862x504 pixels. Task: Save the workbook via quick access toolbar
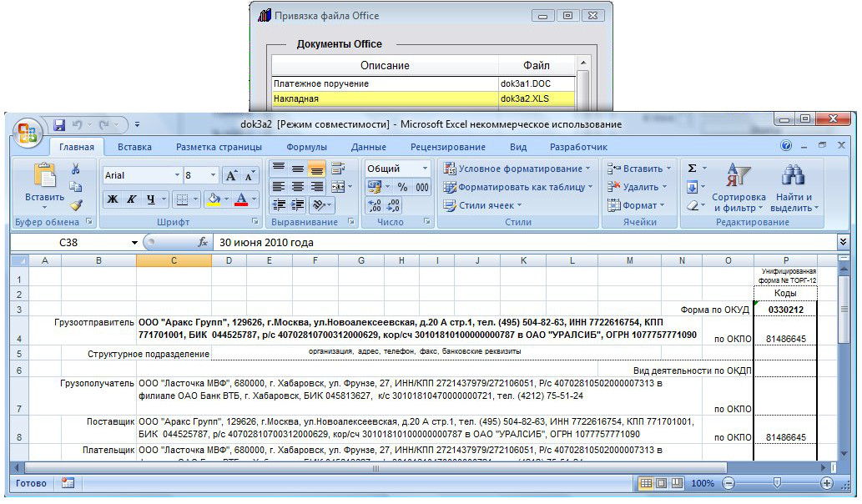[59, 125]
